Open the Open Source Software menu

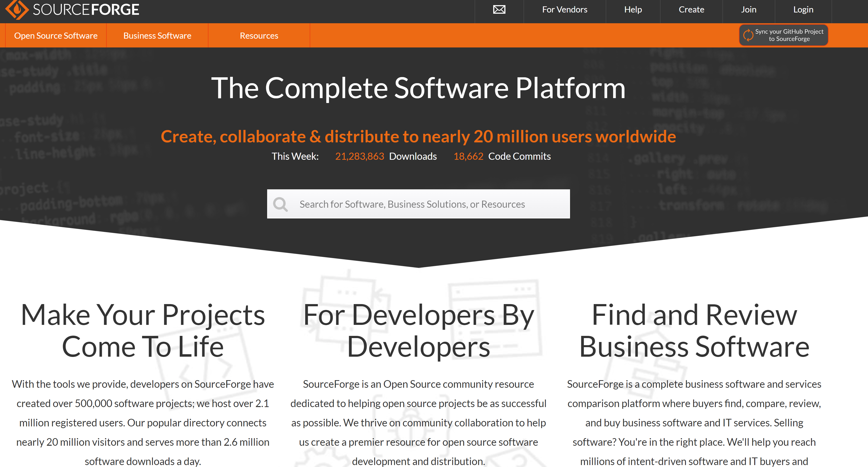[x=56, y=36]
